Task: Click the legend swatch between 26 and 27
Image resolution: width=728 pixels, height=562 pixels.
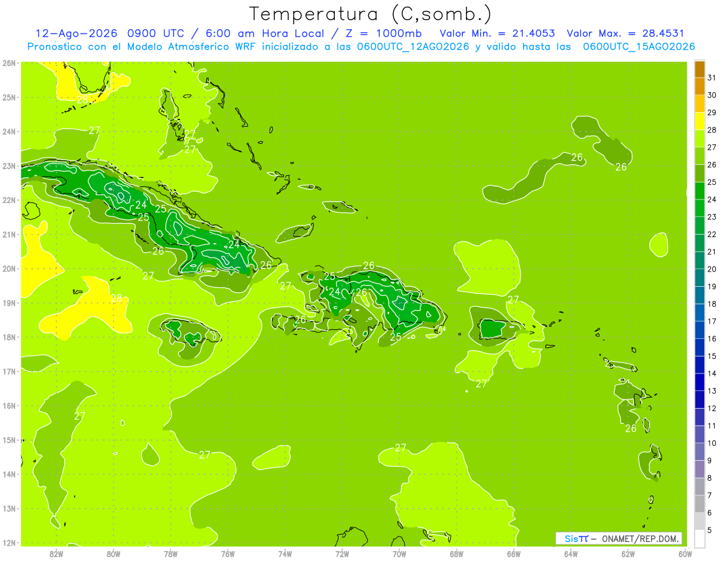Action: tap(699, 156)
